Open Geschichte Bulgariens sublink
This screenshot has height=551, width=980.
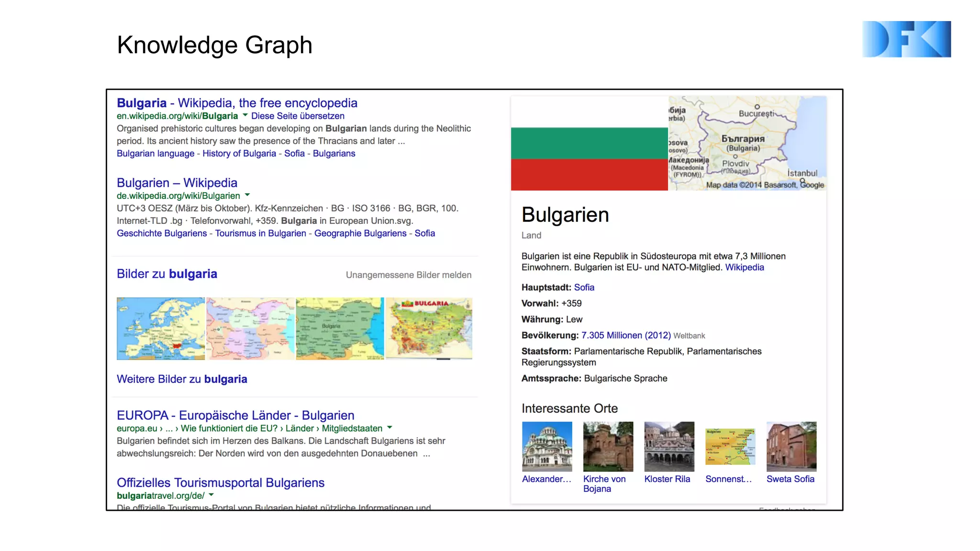[x=162, y=233]
